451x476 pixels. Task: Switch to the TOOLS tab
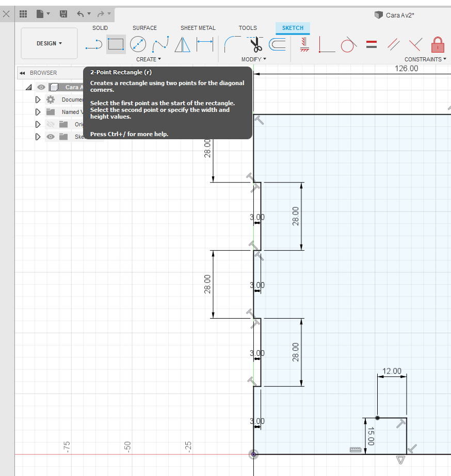click(248, 28)
